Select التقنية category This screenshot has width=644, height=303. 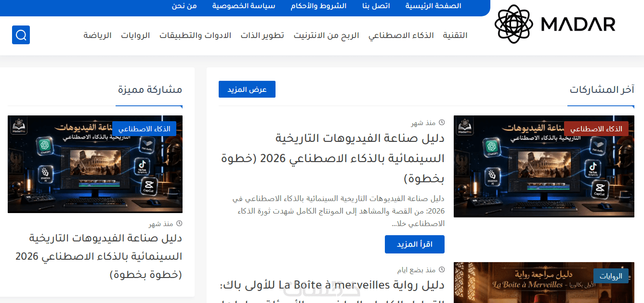point(455,36)
